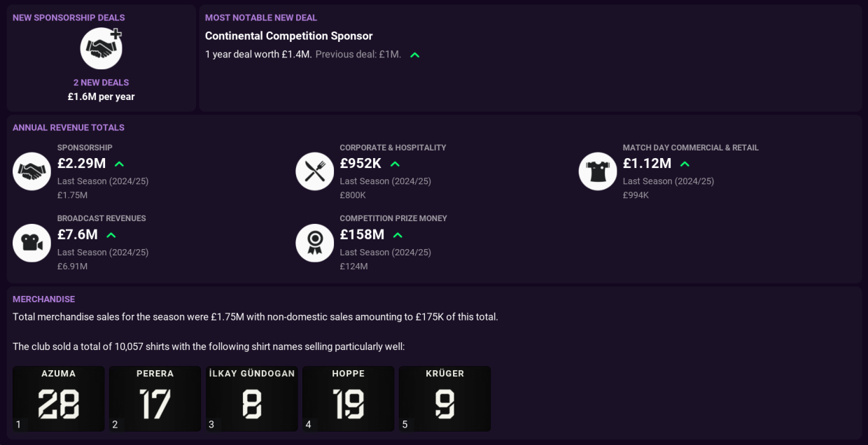This screenshot has height=445, width=868.
Task: Open the Continental Competition Sponsor deal
Action: (288, 36)
